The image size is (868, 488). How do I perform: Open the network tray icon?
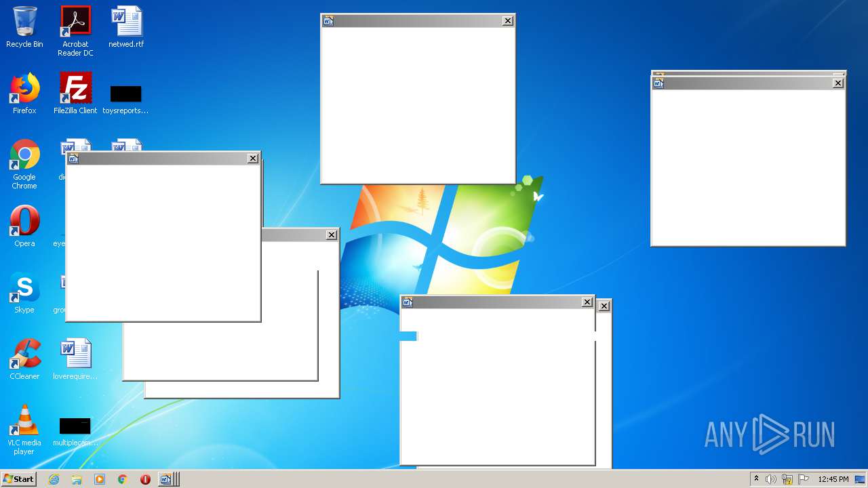pos(787,479)
